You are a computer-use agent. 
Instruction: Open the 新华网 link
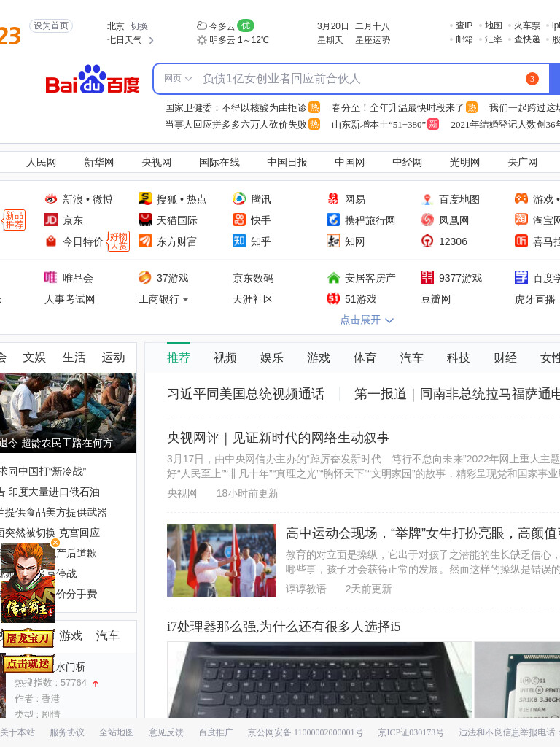tap(98, 163)
